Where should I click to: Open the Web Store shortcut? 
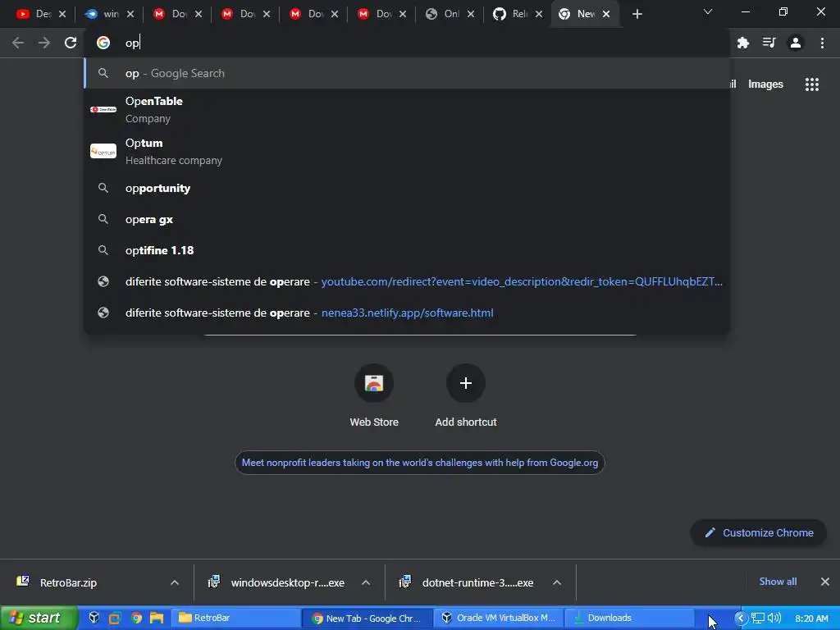[x=374, y=395]
